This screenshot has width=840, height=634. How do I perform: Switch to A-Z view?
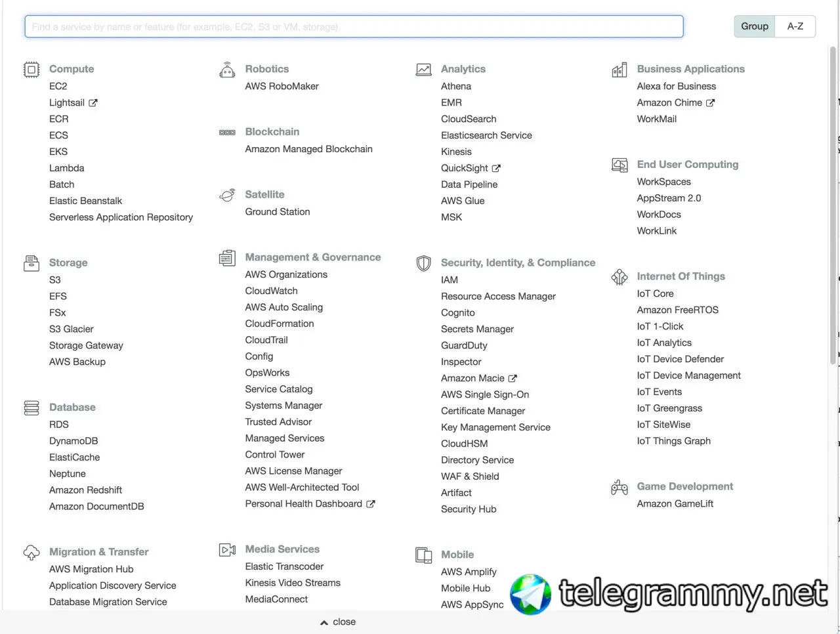click(x=795, y=26)
